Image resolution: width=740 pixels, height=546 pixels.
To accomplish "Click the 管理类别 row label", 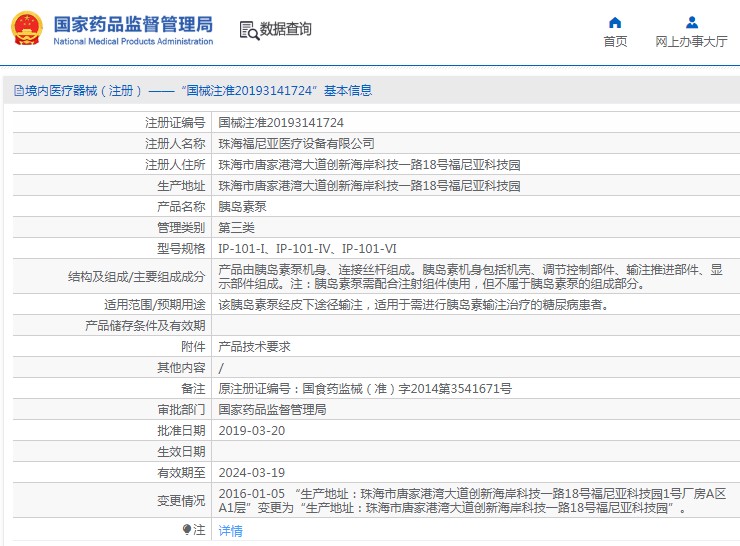I will tap(181, 227).
